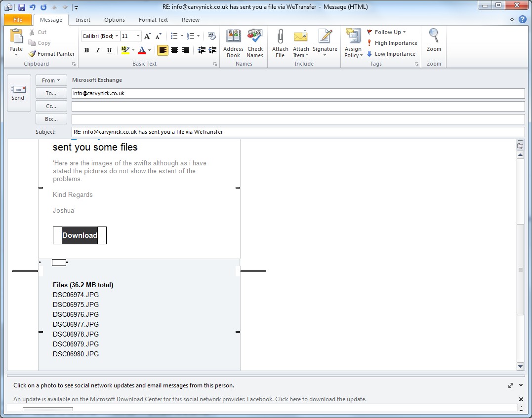Open the From account dropdown
532x418 pixels.
pyautogui.click(x=51, y=80)
